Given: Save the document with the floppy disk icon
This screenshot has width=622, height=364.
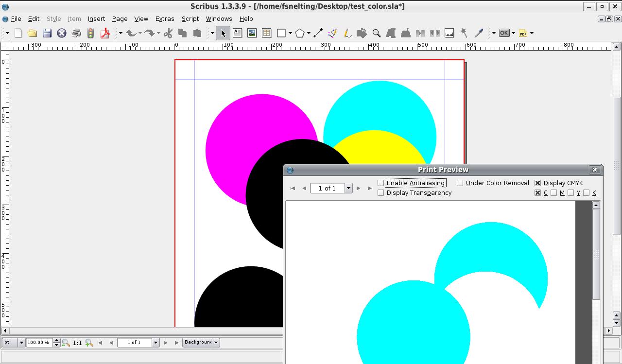Looking at the screenshot, I should coord(47,33).
